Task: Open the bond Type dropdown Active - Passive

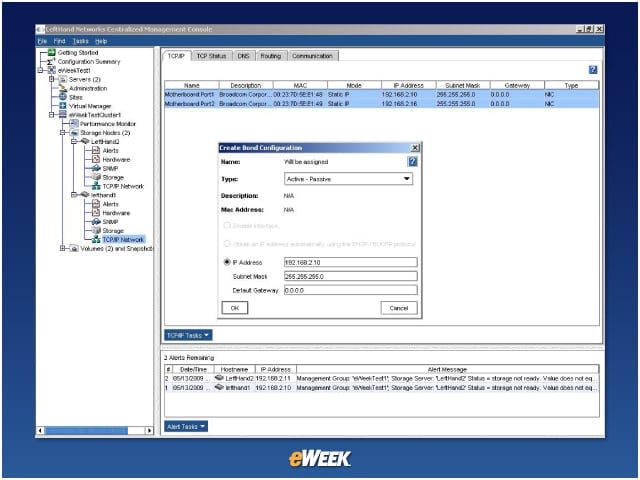Action: click(x=348, y=179)
